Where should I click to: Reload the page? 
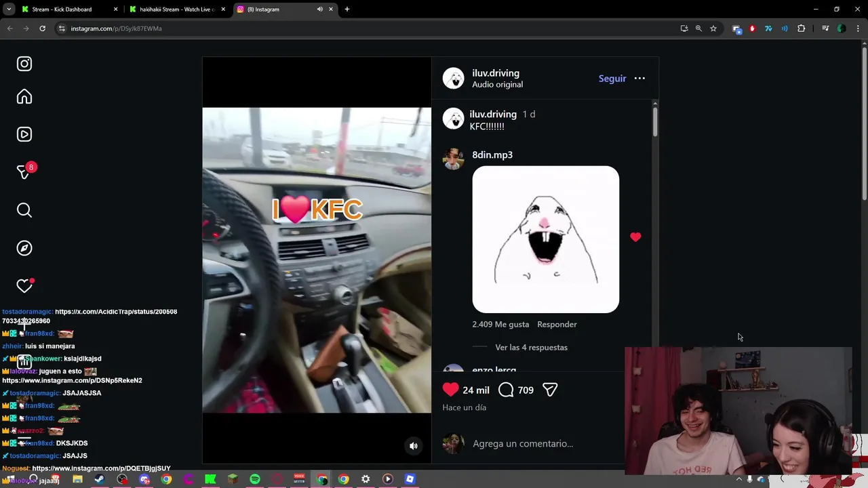pyautogui.click(x=42, y=28)
